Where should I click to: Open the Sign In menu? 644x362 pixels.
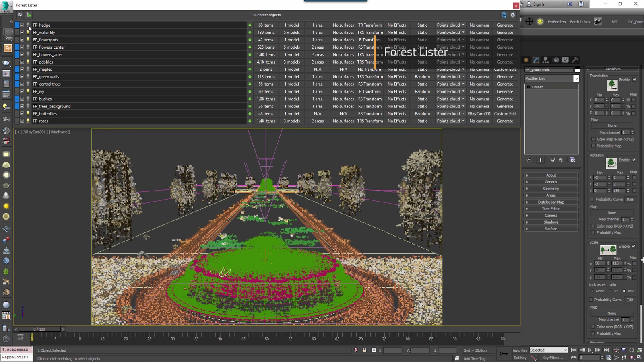click(x=545, y=4)
